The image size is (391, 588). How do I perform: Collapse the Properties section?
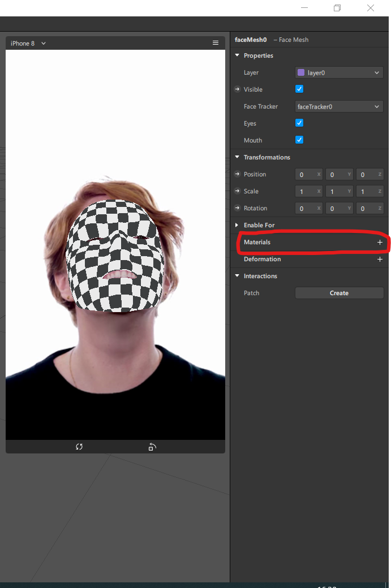(x=237, y=55)
